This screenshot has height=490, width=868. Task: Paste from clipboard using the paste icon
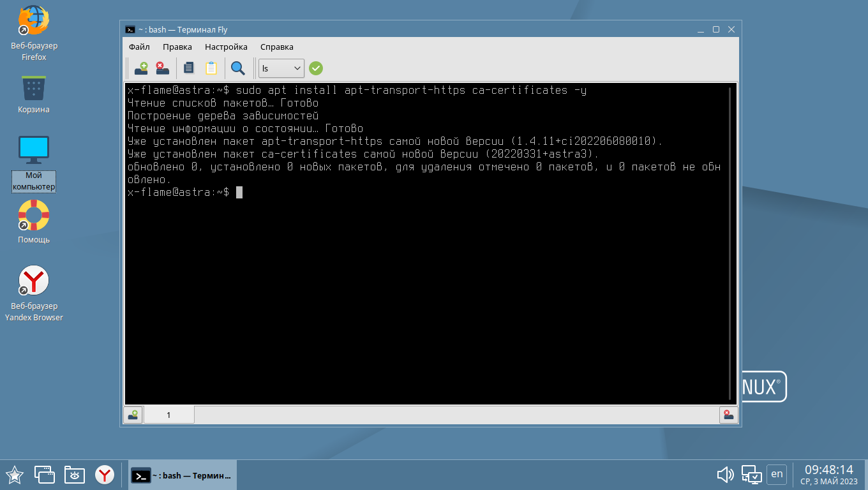pos(211,68)
